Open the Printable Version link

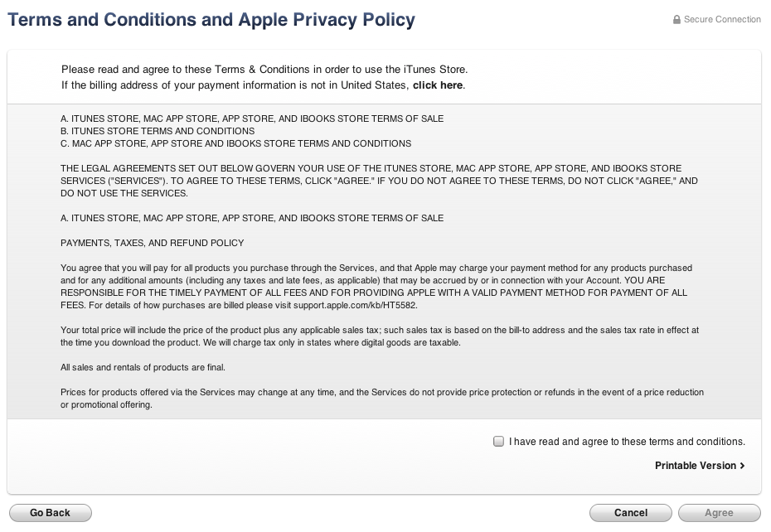tap(695, 466)
